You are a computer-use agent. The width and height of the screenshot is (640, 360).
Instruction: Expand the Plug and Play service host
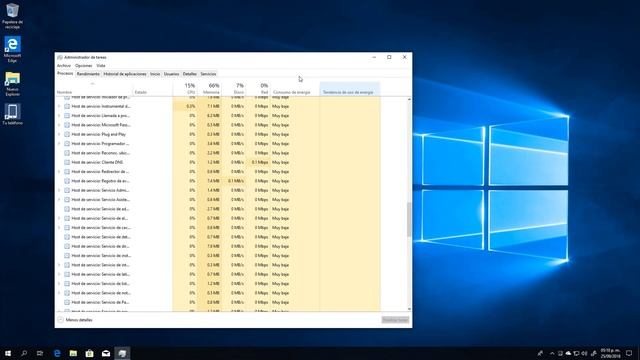(59, 134)
